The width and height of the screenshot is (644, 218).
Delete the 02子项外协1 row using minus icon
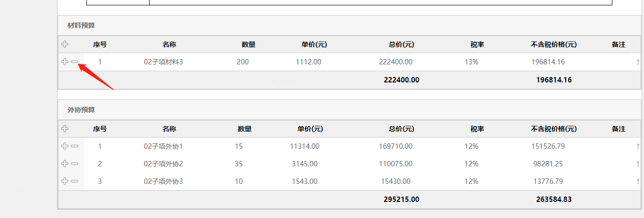tap(75, 146)
